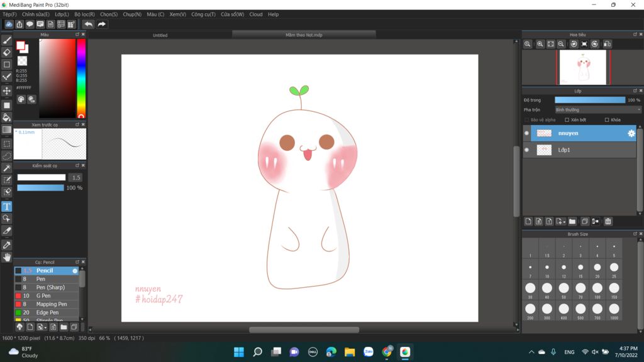644x362 pixels.
Task: Choose brush size 100 preset
Action: click(x=597, y=290)
